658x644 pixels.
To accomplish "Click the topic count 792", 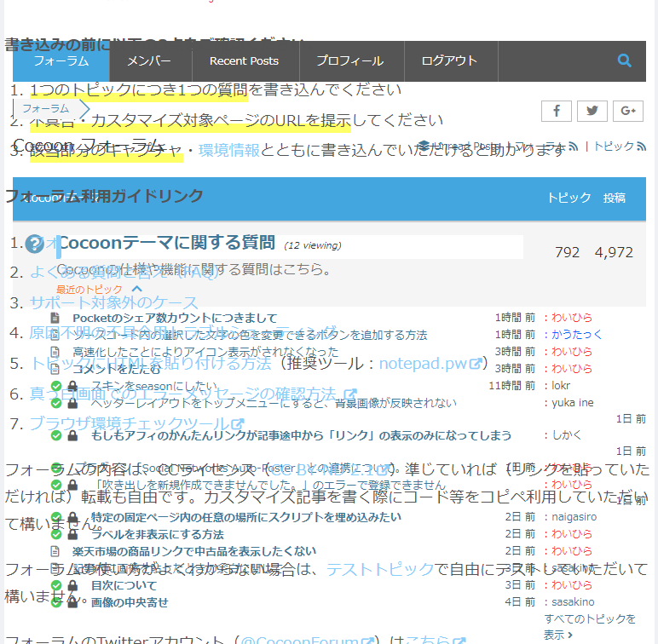I will pos(567,252).
